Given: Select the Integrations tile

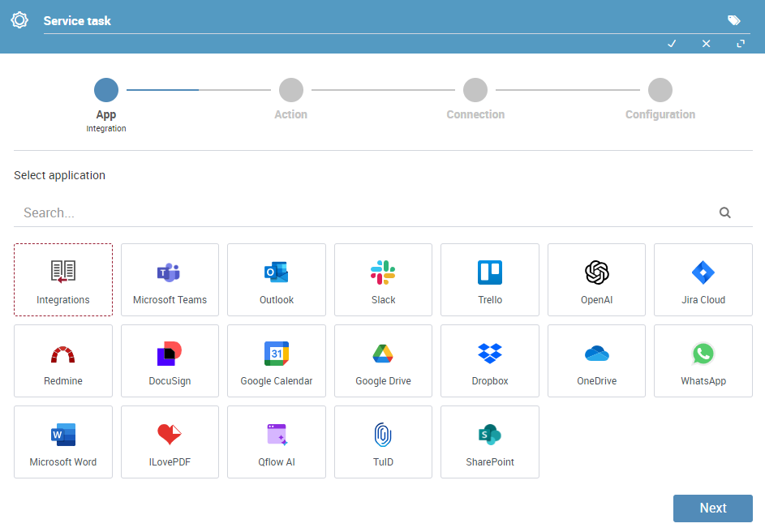Looking at the screenshot, I should [x=63, y=280].
